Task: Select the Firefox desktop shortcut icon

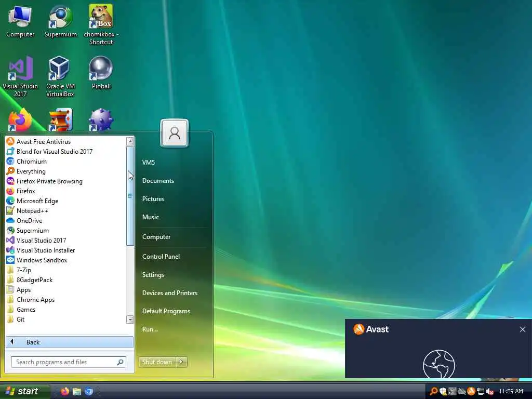Action: tap(20, 120)
